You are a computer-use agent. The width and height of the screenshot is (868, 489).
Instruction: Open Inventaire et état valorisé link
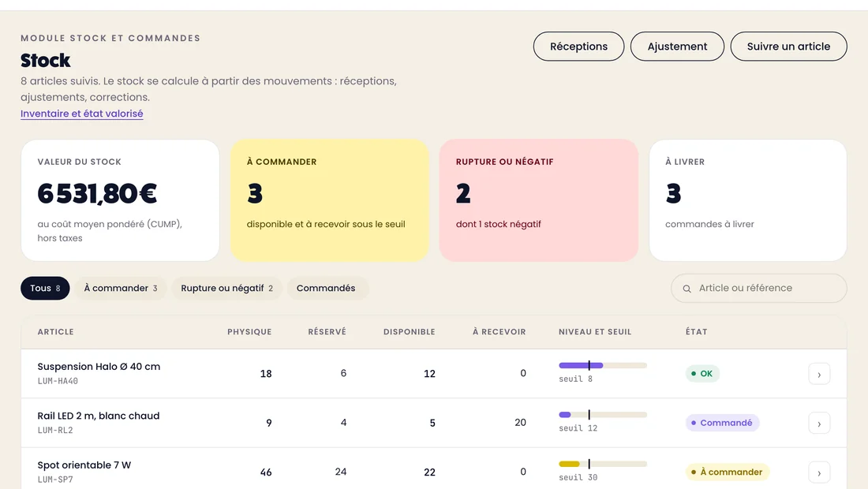[82, 114]
